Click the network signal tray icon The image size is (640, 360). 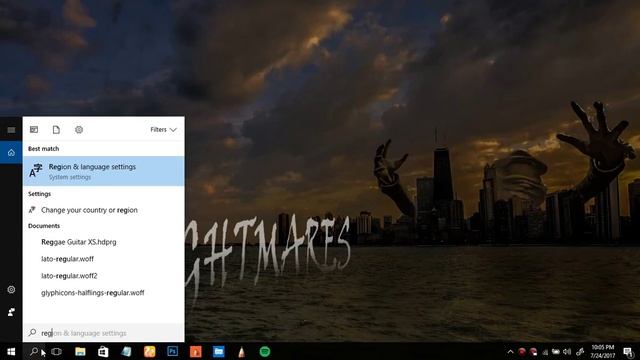click(545, 352)
